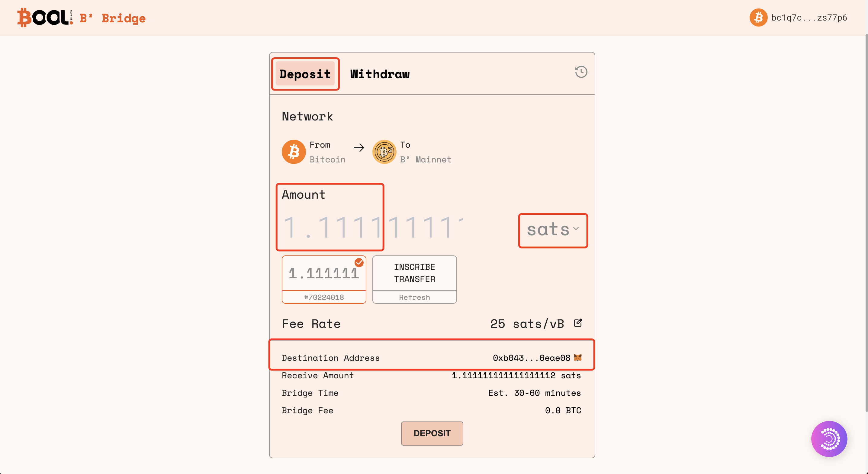Switch to the Withdraw tab

tap(380, 74)
